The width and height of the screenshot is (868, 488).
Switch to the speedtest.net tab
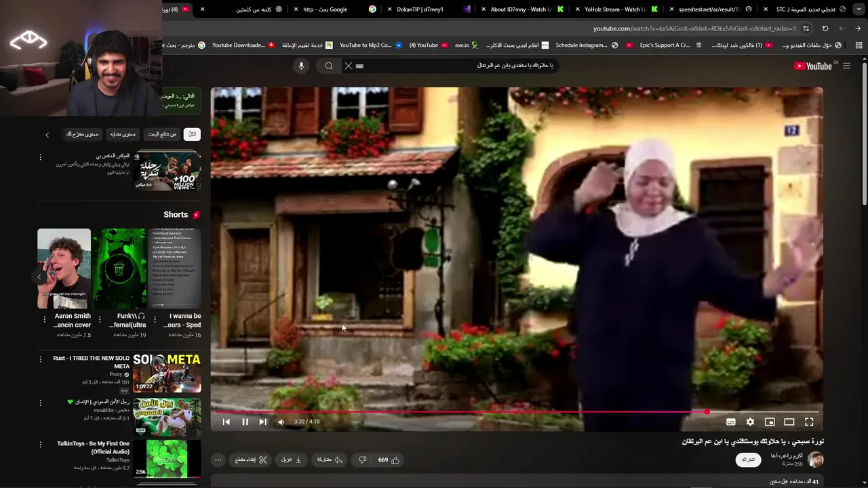[710, 9]
